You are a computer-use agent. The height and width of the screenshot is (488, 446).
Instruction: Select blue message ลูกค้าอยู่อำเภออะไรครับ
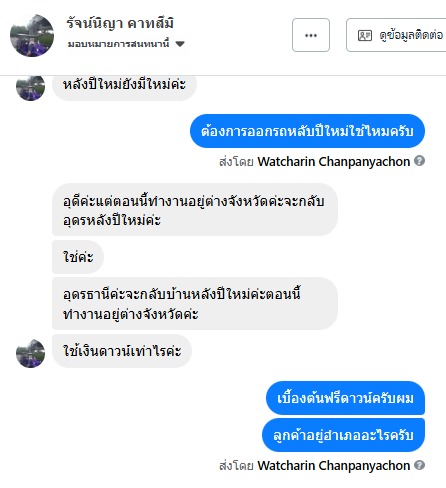click(x=343, y=435)
